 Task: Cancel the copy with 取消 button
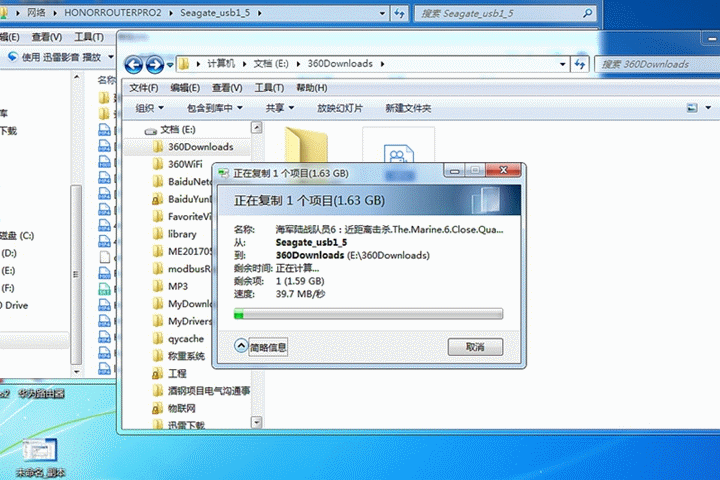[475, 347]
